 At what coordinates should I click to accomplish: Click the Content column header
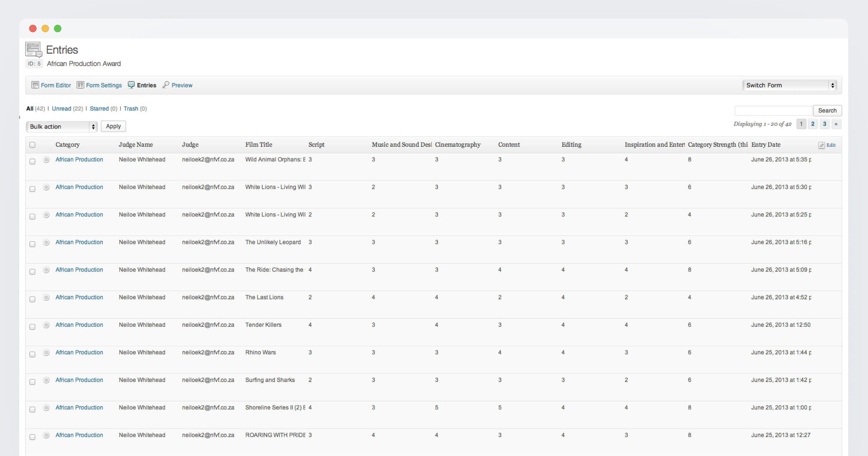click(509, 145)
